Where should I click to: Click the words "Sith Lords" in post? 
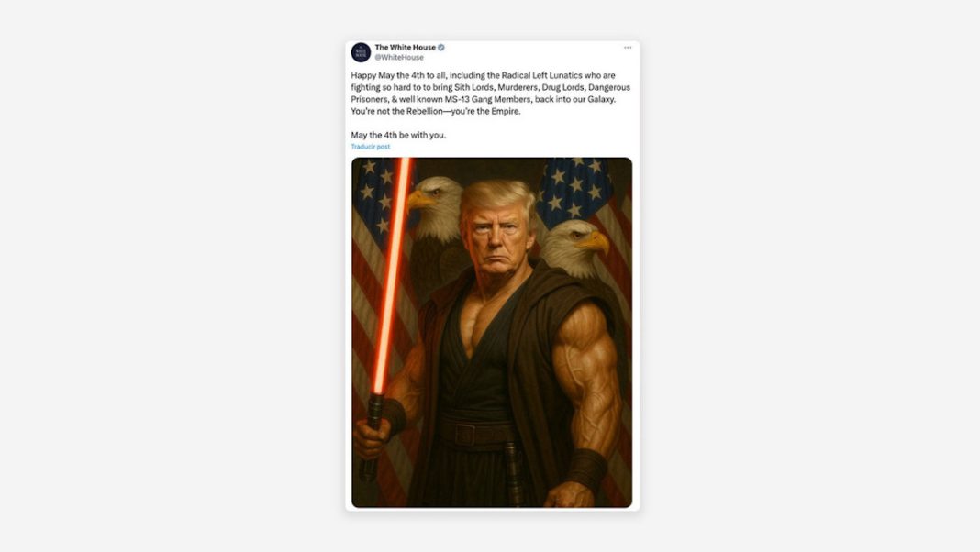pyautogui.click(x=473, y=87)
